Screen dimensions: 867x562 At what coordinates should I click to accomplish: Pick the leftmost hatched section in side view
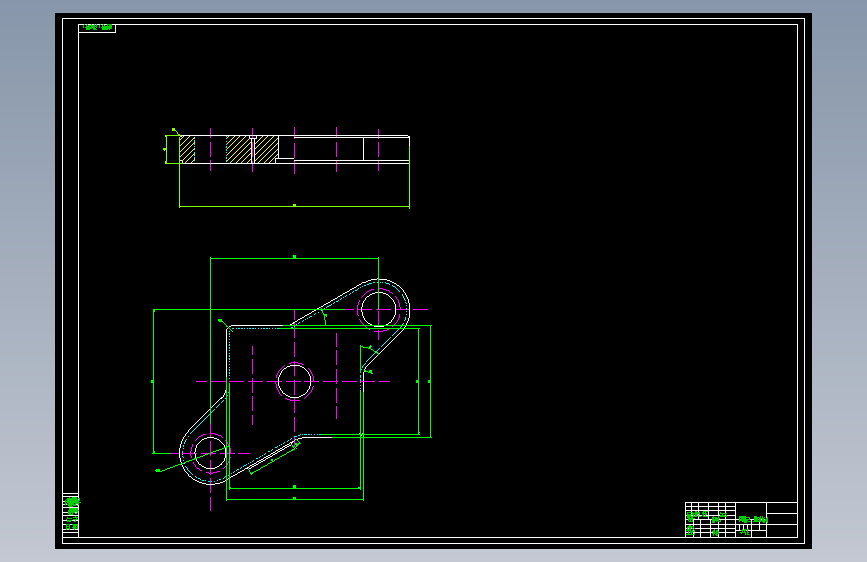click(187, 149)
